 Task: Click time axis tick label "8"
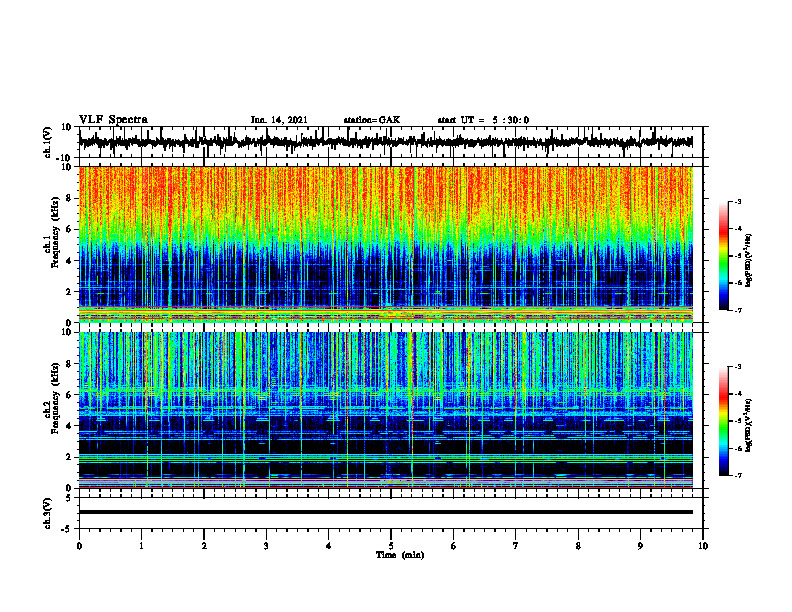[578, 546]
